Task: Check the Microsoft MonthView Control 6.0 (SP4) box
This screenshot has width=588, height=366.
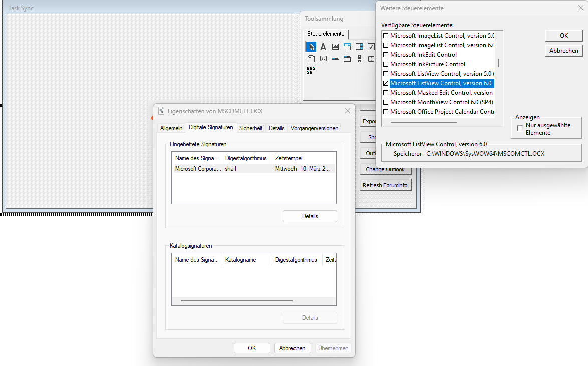Action: tap(386, 102)
